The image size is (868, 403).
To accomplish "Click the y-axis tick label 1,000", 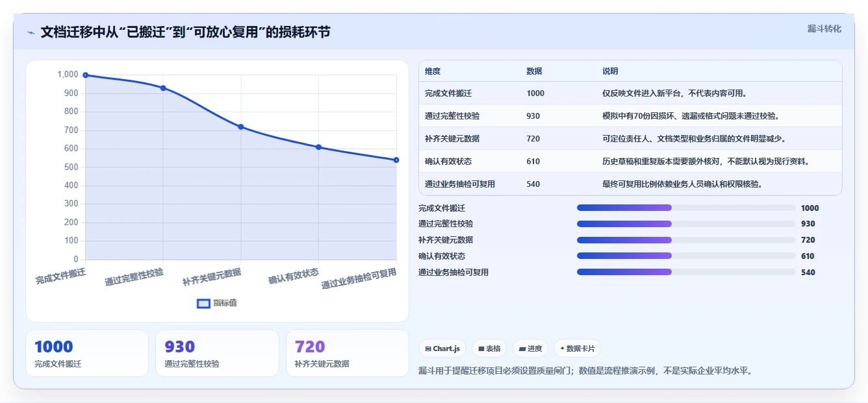I will 68,75.
